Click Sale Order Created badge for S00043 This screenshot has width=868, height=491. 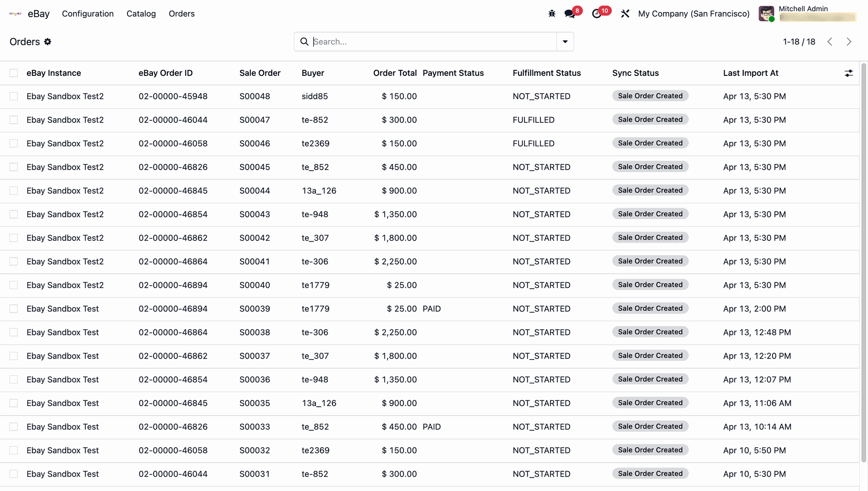[x=650, y=214]
